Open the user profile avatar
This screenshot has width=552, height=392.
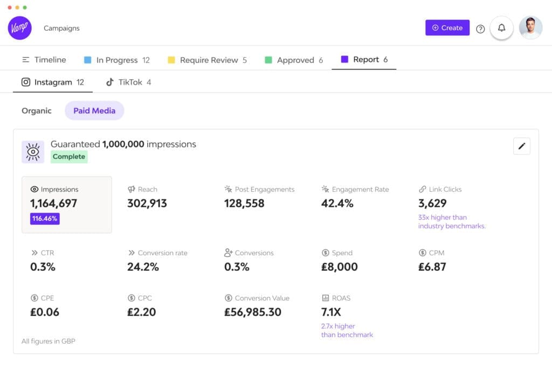pos(530,28)
